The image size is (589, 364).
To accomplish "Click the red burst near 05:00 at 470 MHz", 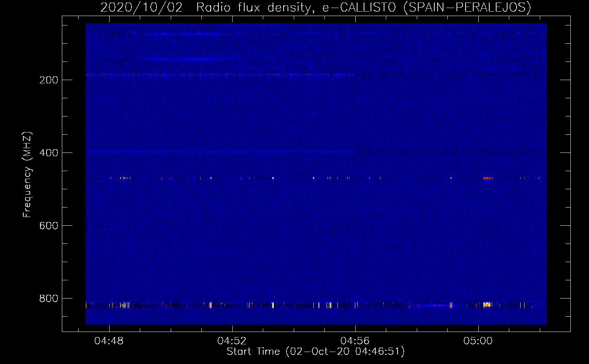I will 488,178.
